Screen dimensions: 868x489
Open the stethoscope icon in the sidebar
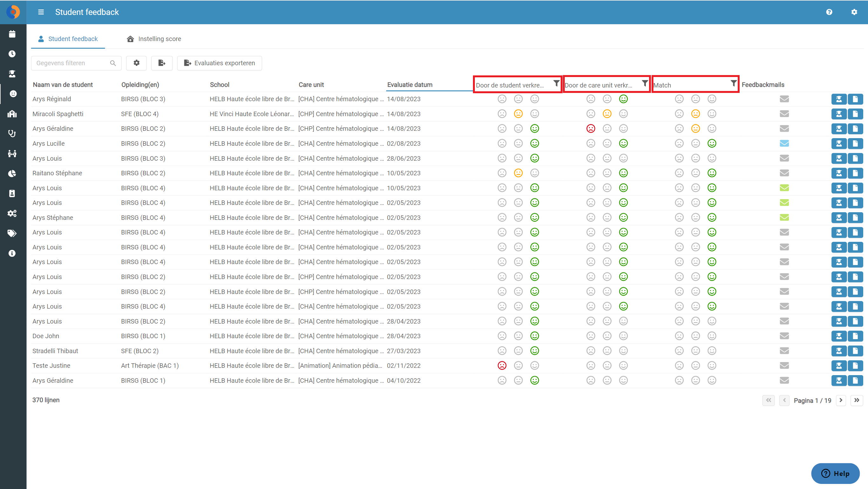pos(12,134)
